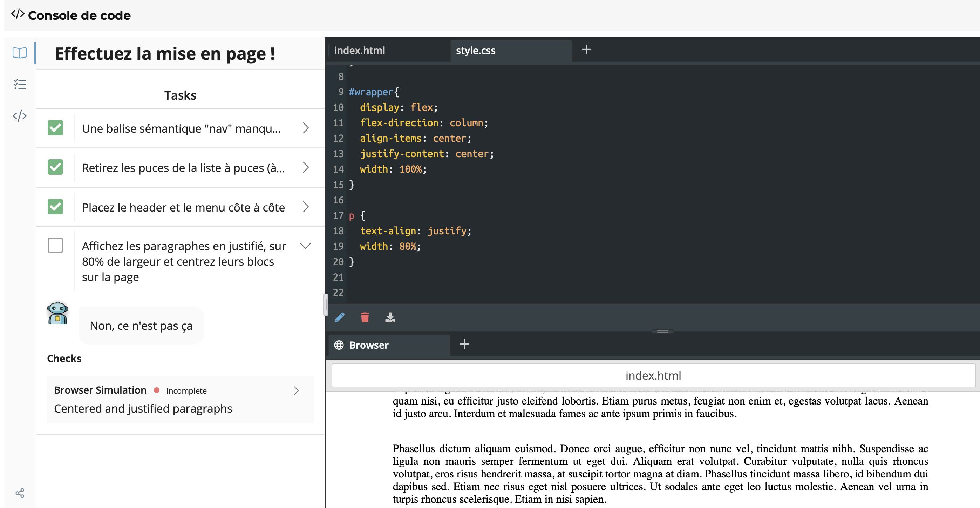This screenshot has height=508, width=980.
Task: Uncheck the completed 'nav' semantic tag task
Action: point(55,128)
